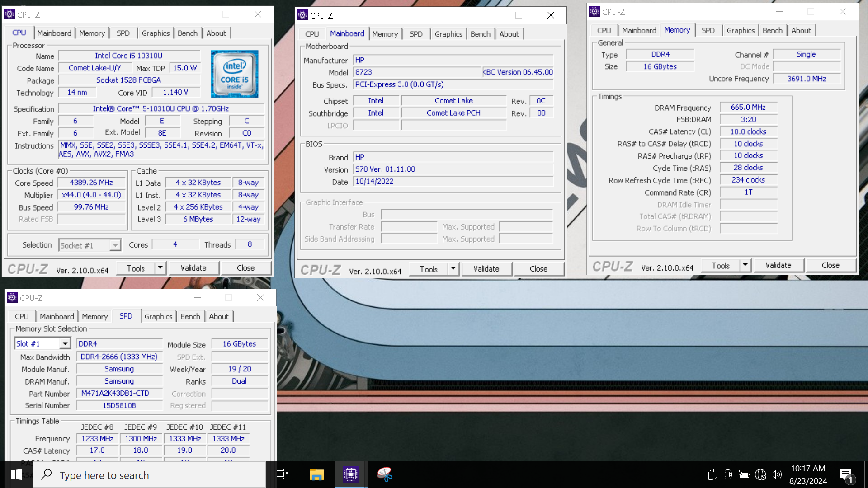
Task: Switch to Mainboard tab in CPU window
Action: 54,33
